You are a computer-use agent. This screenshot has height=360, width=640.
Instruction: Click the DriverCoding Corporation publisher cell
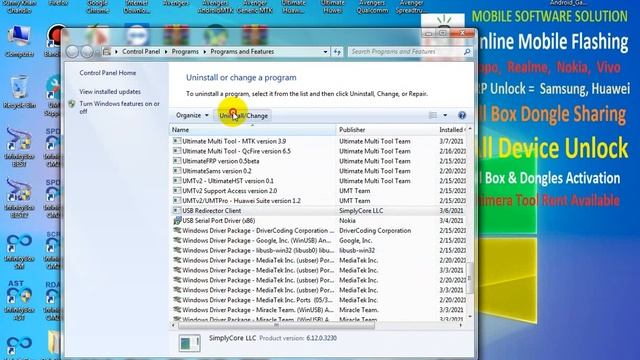375,231
